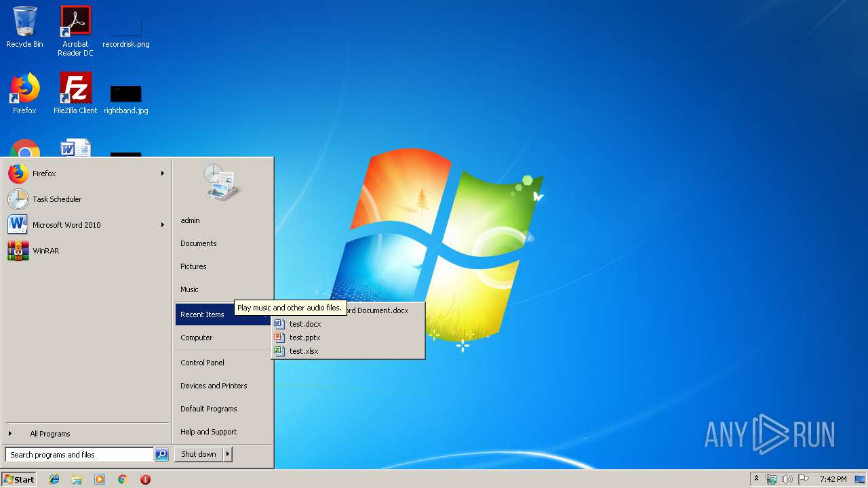
Task: Open test.xlsx from Recent Items
Action: tap(348, 351)
